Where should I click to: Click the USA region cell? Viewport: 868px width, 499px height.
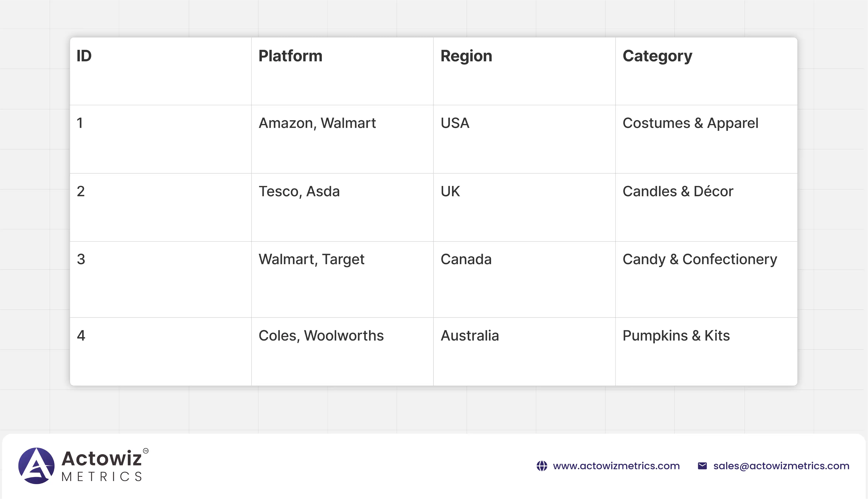(455, 123)
